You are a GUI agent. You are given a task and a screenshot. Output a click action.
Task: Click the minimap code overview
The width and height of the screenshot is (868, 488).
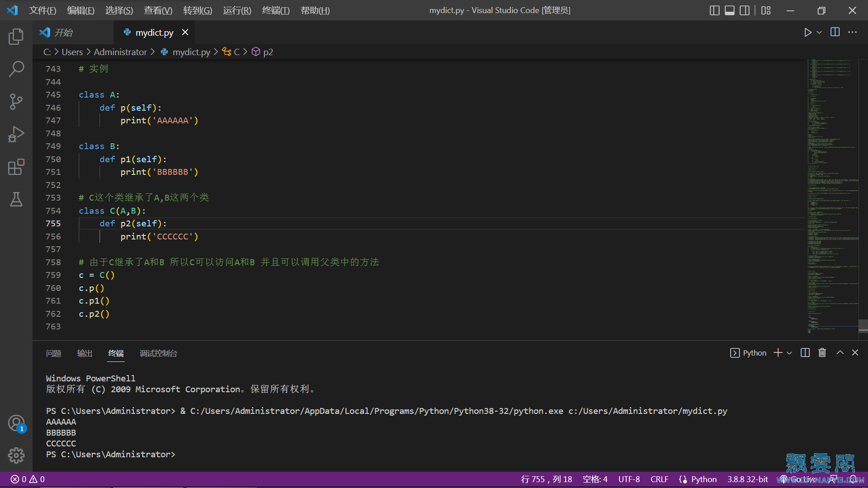coord(832,197)
